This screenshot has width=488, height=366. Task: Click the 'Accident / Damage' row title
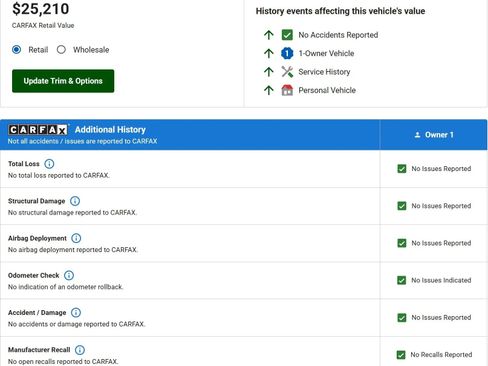click(37, 313)
